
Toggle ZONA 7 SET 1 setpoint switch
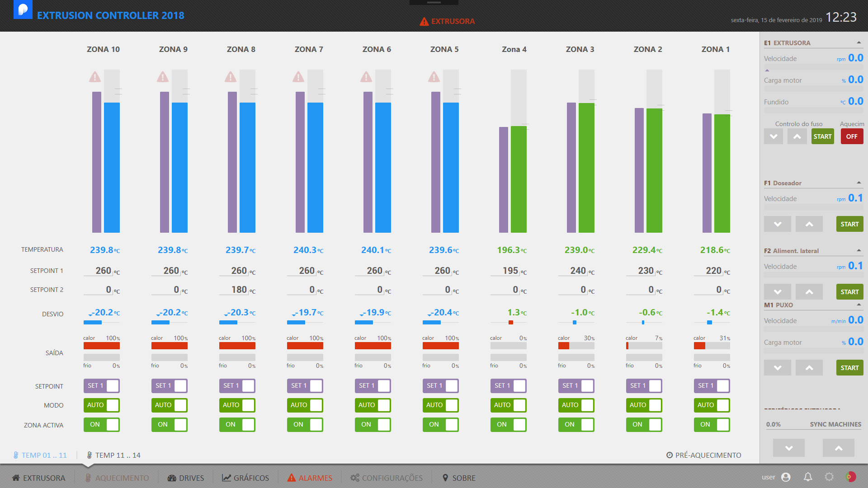click(x=305, y=386)
